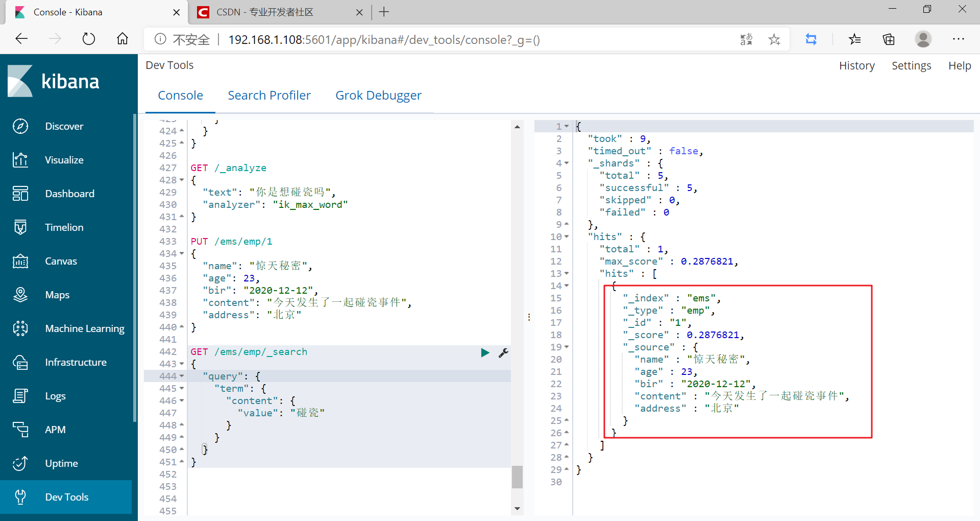Open Visualize via its chart icon
The width and height of the screenshot is (980, 521).
(x=20, y=160)
